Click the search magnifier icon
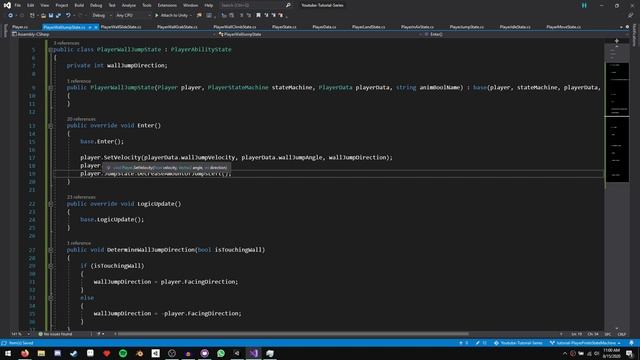The image size is (640, 360). tap(288, 5)
